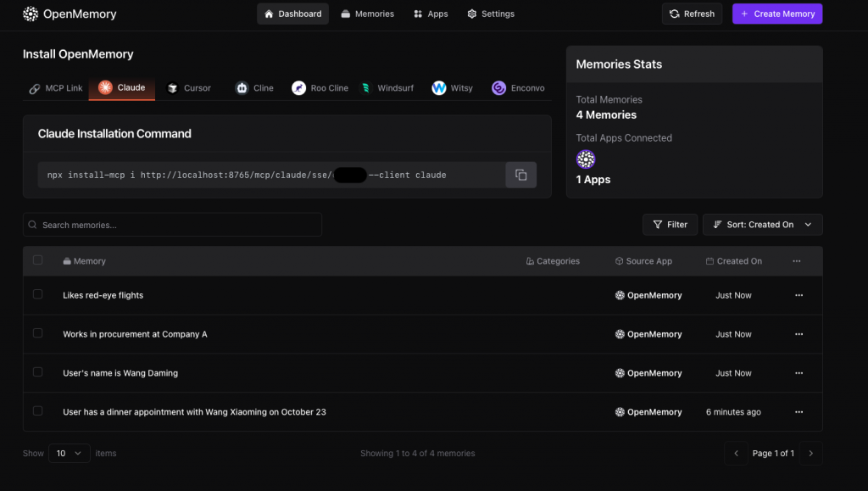This screenshot has width=868, height=491.
Task: Switch to the Roo Cline install tab
Action: point(320,88)
